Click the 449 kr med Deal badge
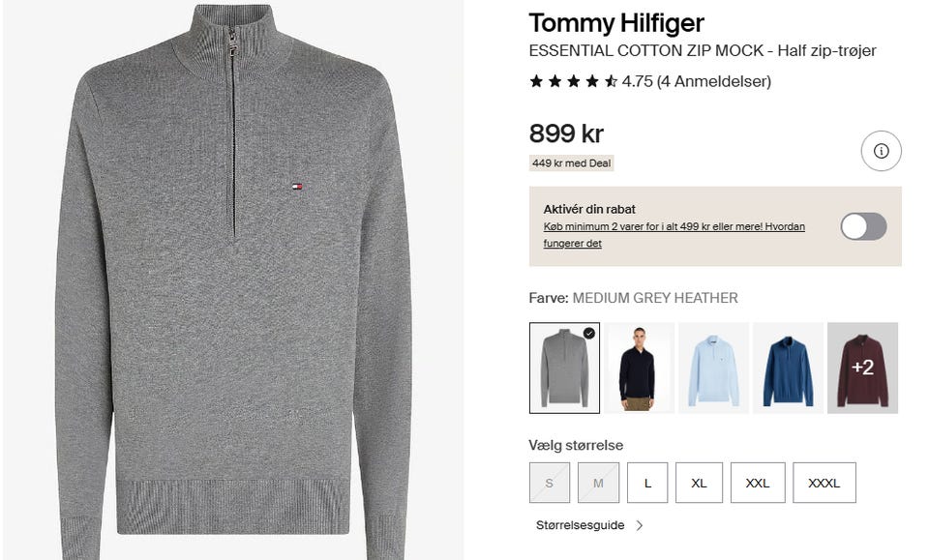The height and width of the screenshot is (560, 929). click(x=571, y=163)
